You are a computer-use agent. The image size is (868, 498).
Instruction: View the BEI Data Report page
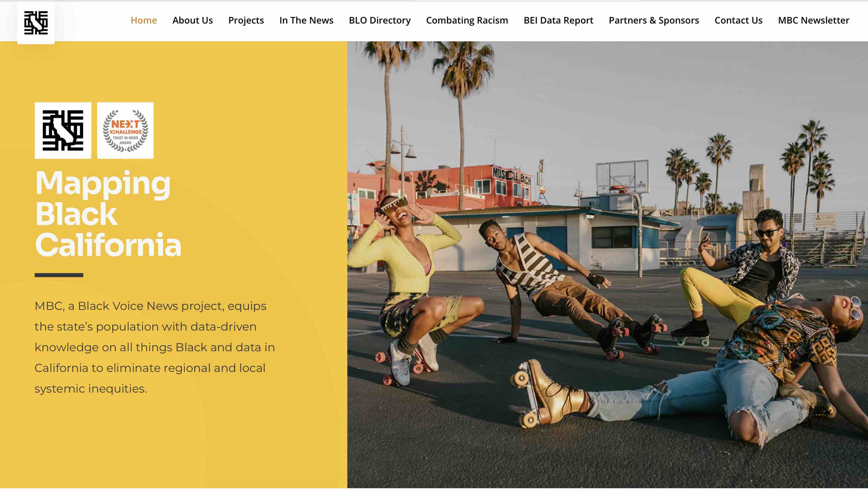coord(558,20)
